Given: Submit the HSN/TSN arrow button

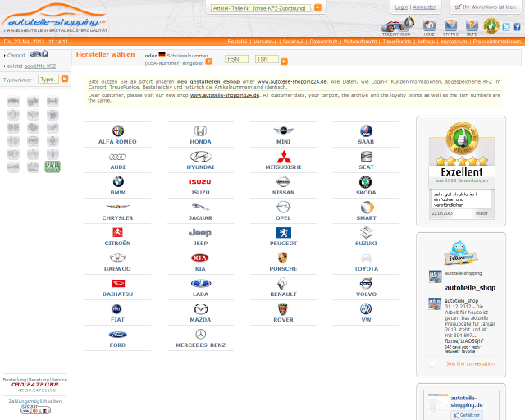Looking at the screenshot, I should click(285, 62).
